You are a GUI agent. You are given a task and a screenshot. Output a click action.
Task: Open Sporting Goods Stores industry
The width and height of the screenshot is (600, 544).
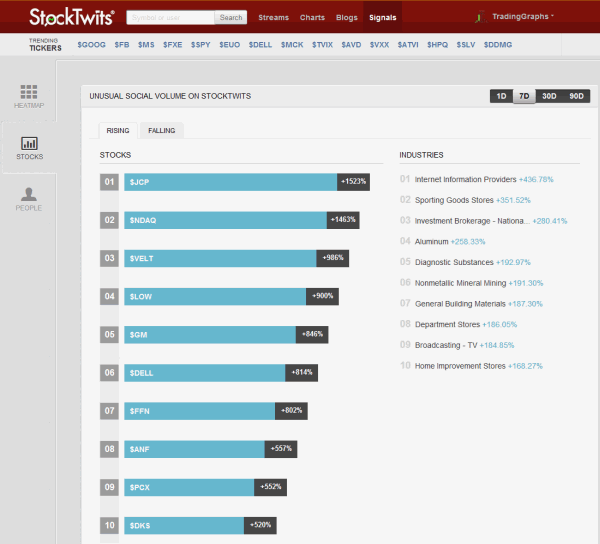coord(454,200)
